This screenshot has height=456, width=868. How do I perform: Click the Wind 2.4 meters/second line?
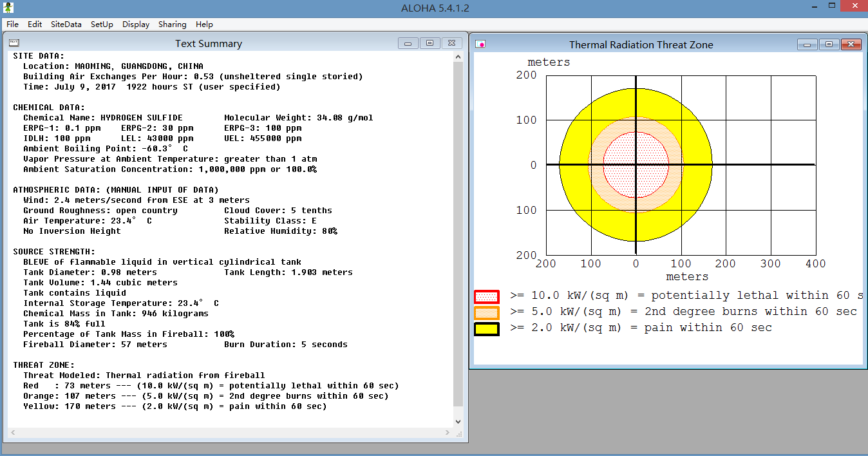(137, 200)
